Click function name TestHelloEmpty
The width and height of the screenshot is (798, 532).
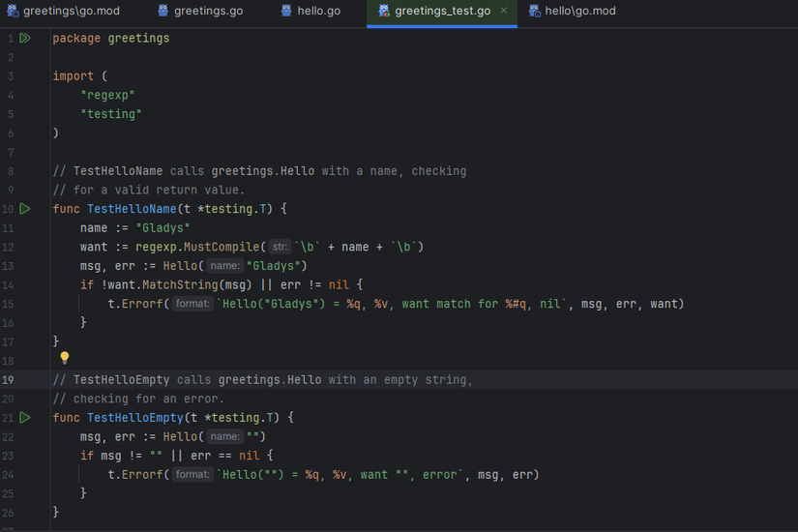[x=135, y=418]
